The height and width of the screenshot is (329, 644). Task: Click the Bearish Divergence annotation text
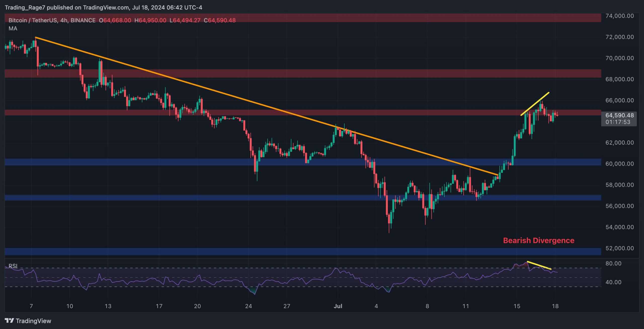538,241
